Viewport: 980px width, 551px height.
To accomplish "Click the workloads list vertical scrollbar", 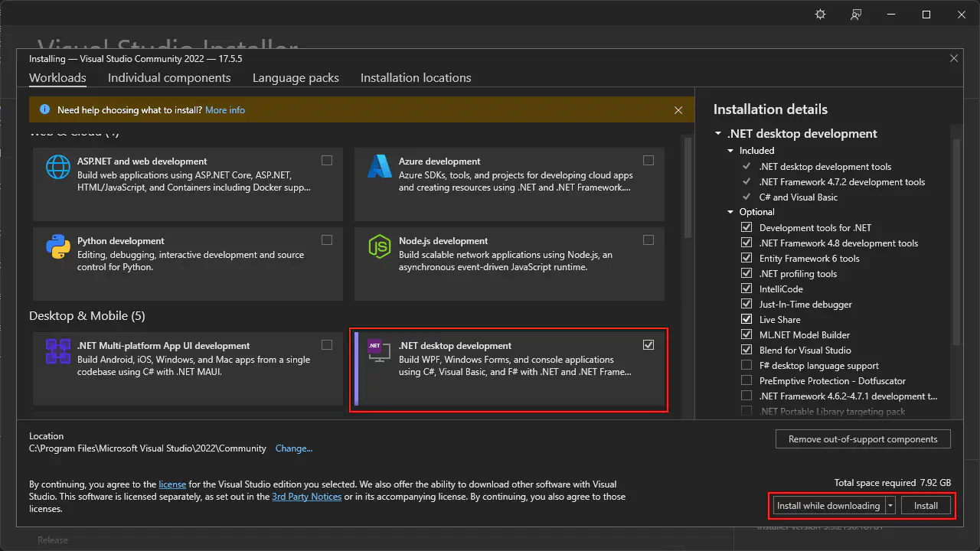I will (688, 187).
